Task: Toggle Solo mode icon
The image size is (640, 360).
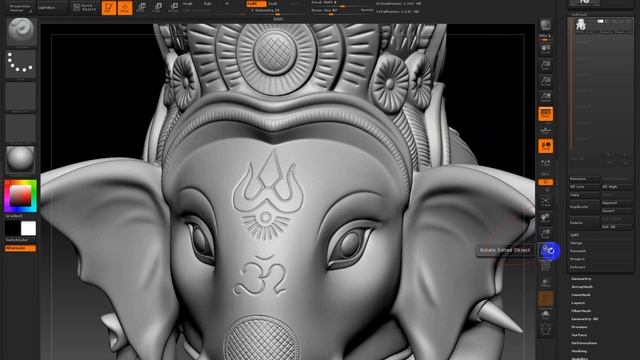Action: 545,314
